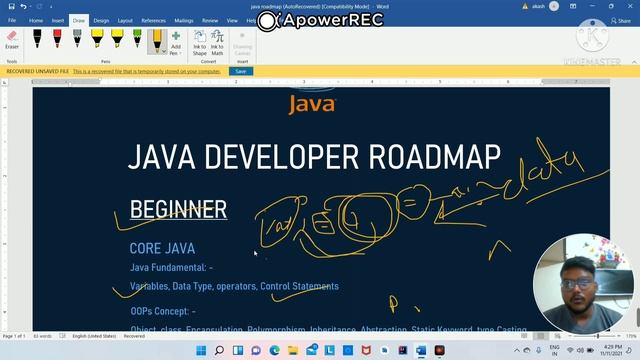
Task: Click the Recovered status label
Action: (x=134, y=336)
